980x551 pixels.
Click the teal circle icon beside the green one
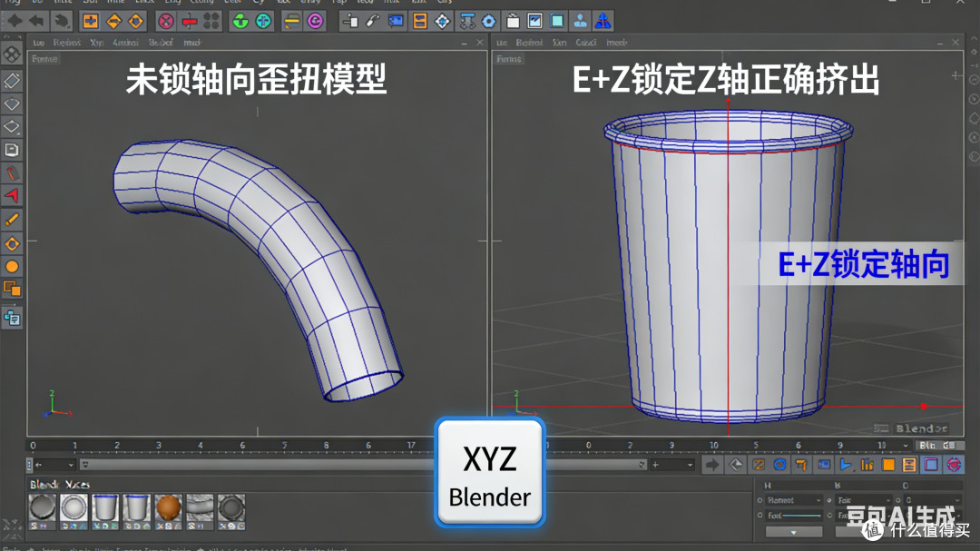(264, 21)
